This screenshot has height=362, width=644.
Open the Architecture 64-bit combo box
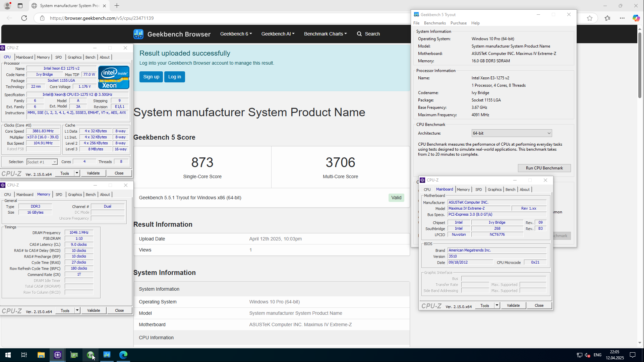click(x=512, y=133)
